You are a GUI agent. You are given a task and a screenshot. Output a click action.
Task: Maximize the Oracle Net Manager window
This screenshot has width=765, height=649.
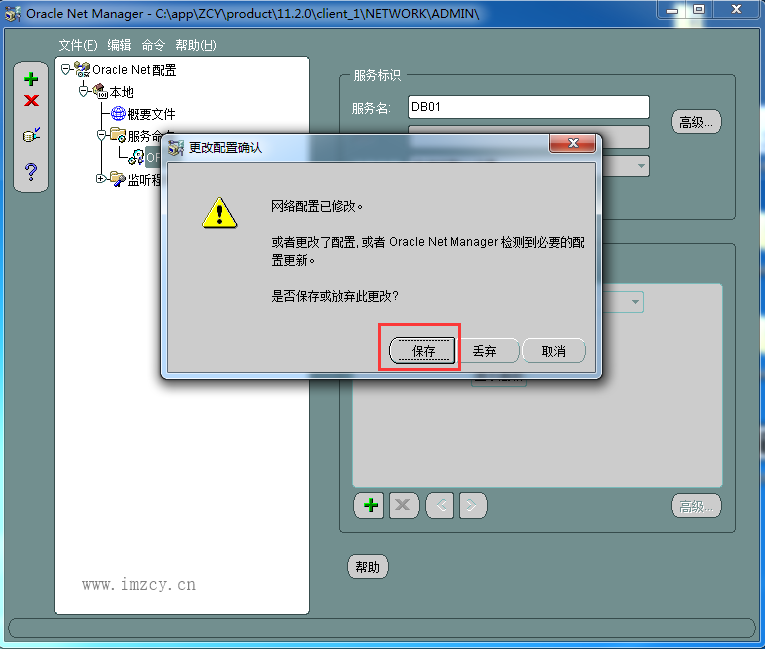click(699, 10)
